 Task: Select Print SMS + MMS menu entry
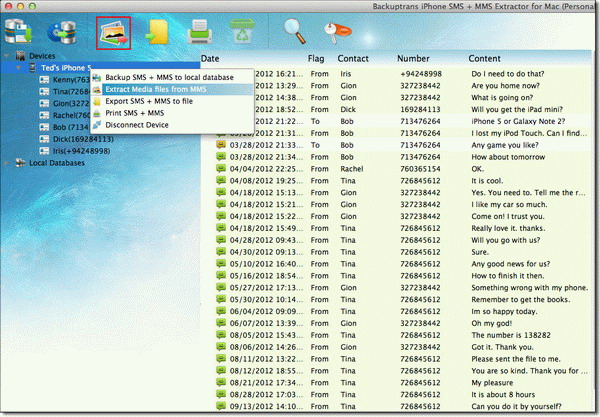(172, 113)
